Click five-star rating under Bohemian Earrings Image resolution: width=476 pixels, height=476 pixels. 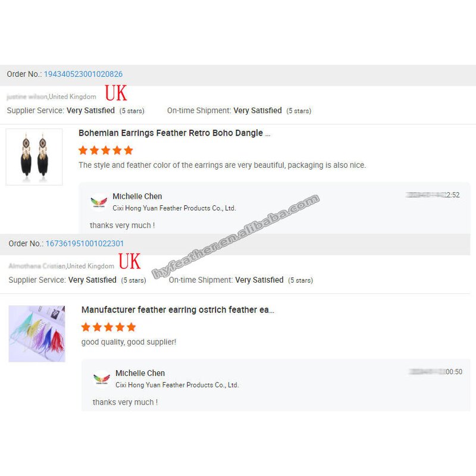tap(106, 151)
